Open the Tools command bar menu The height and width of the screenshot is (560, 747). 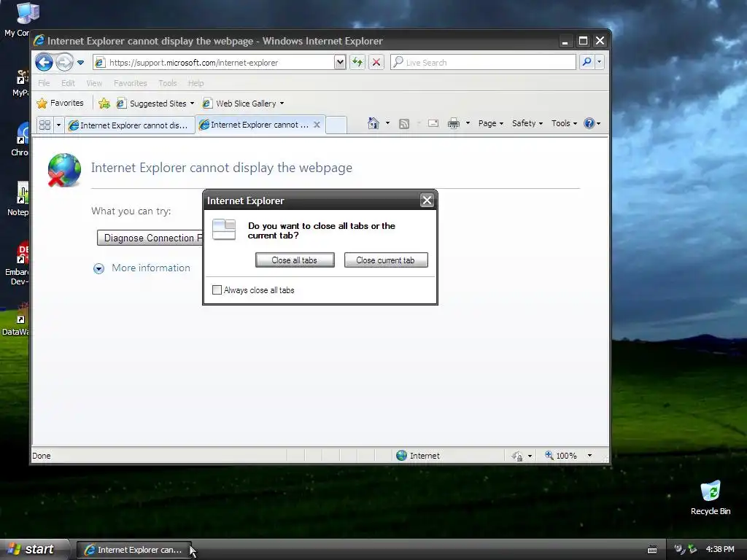click(564, 123)
